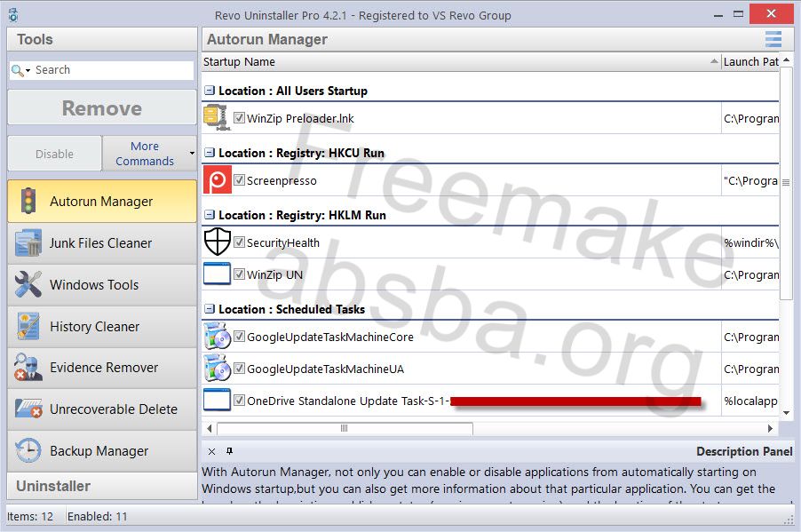Image resolution: width=801 pixels, height=532 pixels.
Task: Click the OneDrive Standalone Update Task icon
Action: (x=217, y=400)
